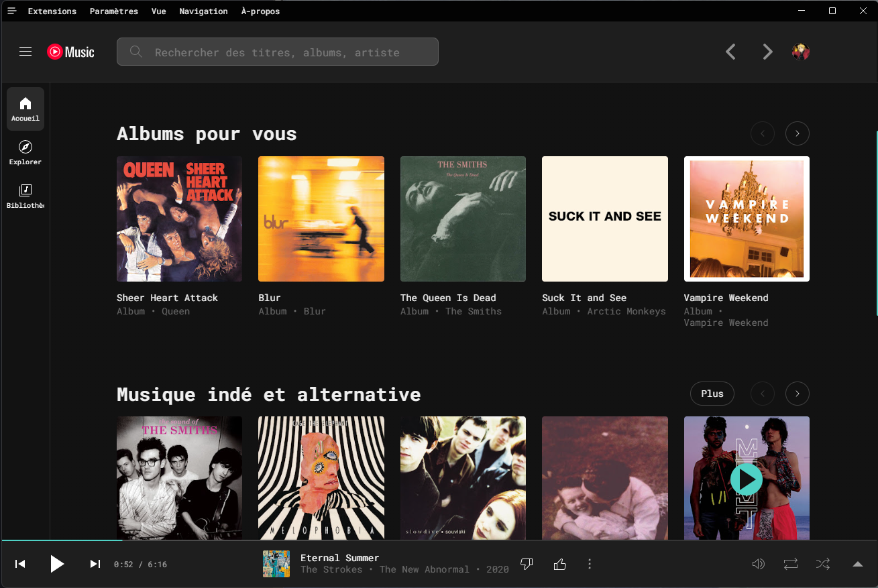Open the Suck It and See album title
This screenshot has height=588, width=878.
click(584, 298)
